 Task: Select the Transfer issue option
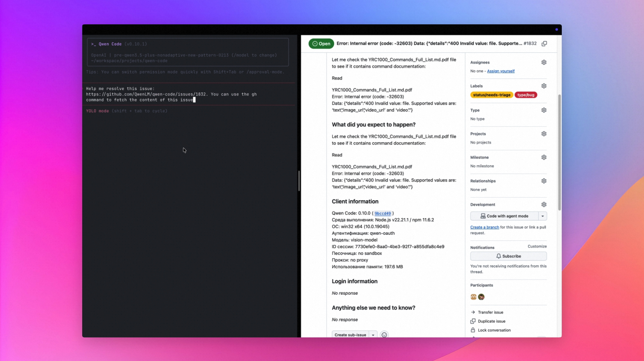(x=491, y=312)
